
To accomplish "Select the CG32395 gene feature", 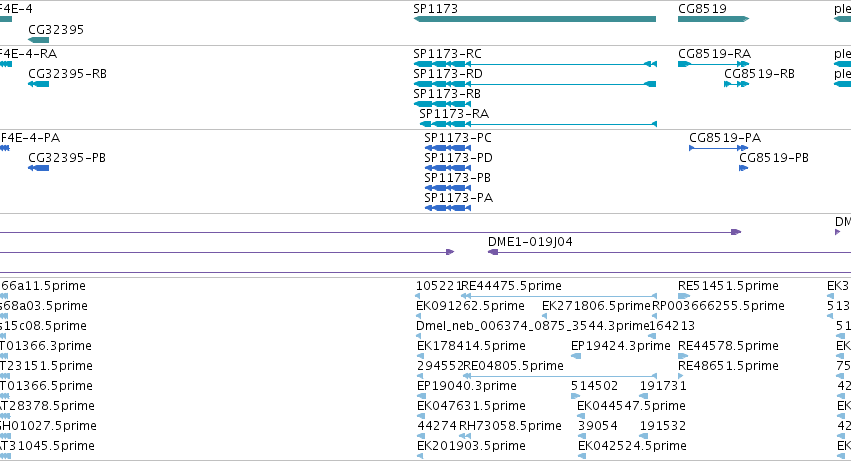I will point(39,40).
